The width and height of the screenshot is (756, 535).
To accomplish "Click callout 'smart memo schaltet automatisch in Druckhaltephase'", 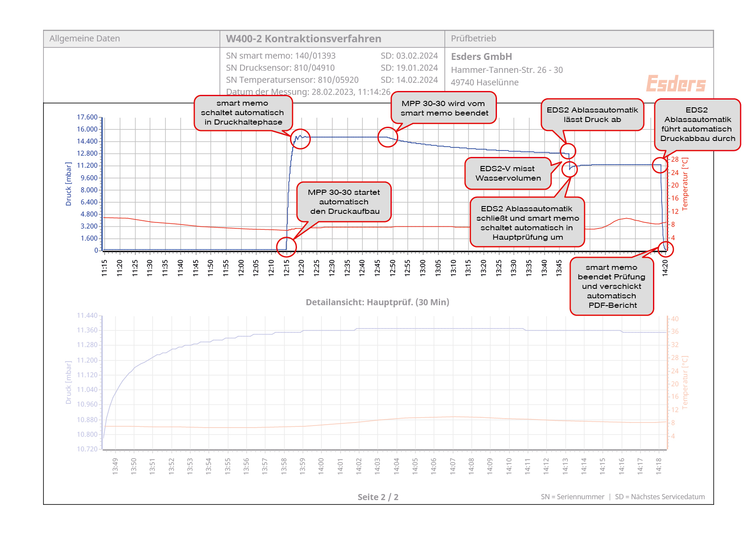I will pos(244,113).
